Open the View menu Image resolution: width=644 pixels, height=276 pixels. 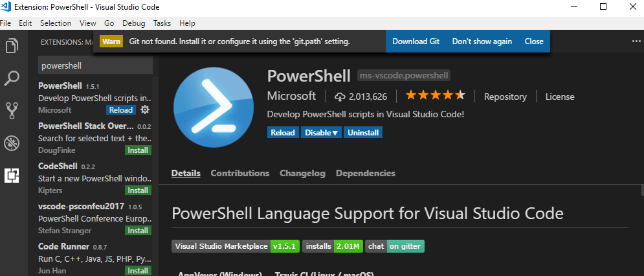[x=88, y=23]
